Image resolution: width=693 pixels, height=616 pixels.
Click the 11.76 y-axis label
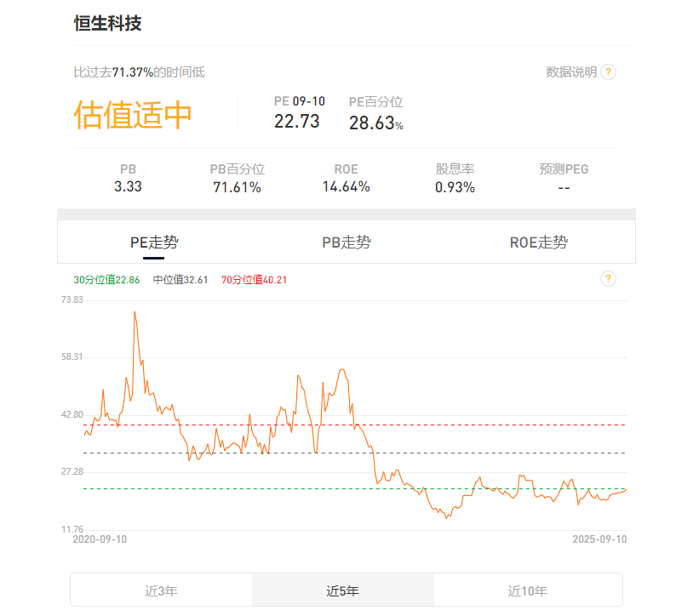click(72, 529)
